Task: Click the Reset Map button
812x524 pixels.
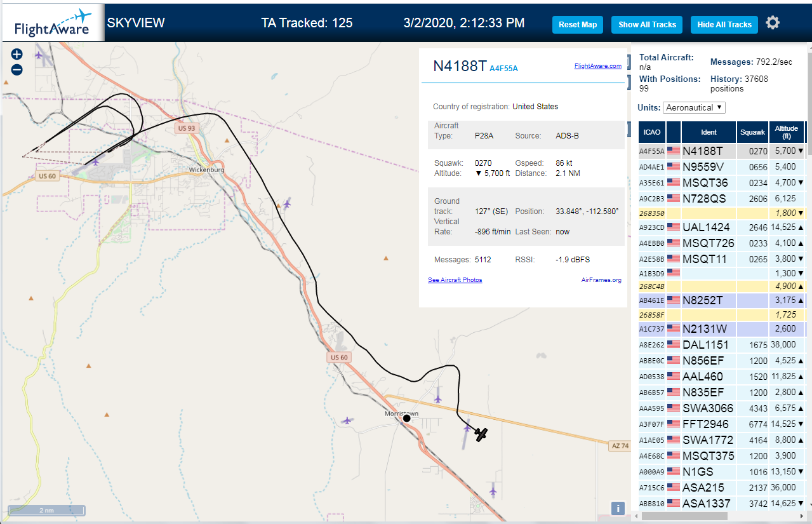Action: click(578, 25)
